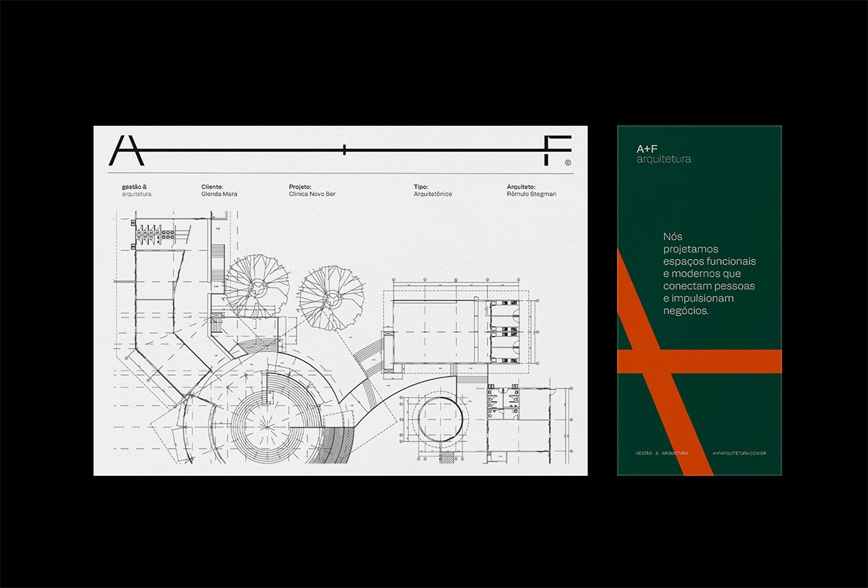This screenshot has height=588, width=868.
Task: Select the "Cliente:" label
Action: [x=212, y=187]
